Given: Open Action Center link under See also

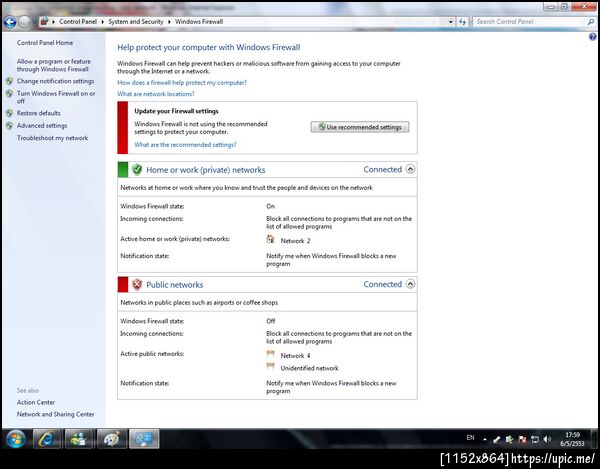Looking at the screenshot, I should 36,402.
